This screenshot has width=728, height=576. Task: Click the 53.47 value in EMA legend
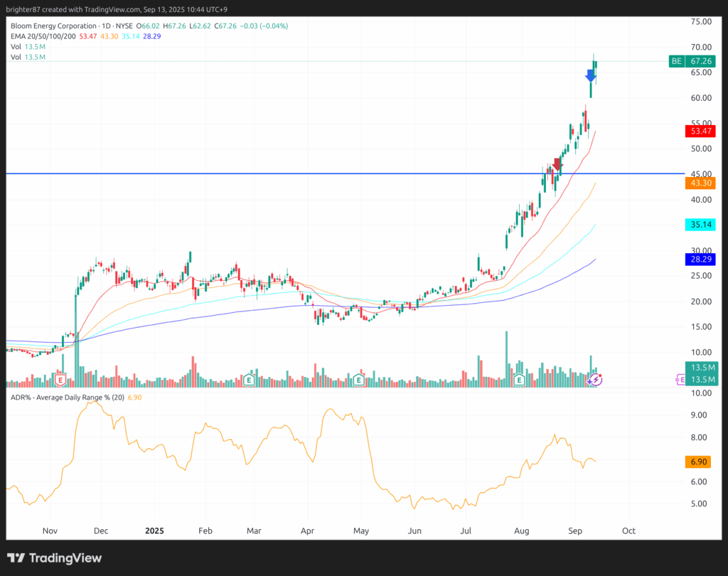tap(87, 36)
